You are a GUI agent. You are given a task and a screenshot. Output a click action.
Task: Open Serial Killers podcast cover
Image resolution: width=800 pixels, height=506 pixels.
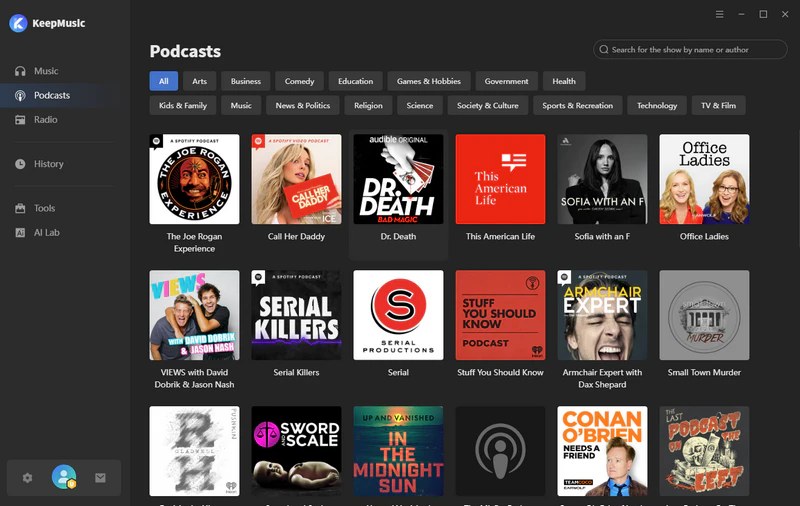[x=296, y=315]
